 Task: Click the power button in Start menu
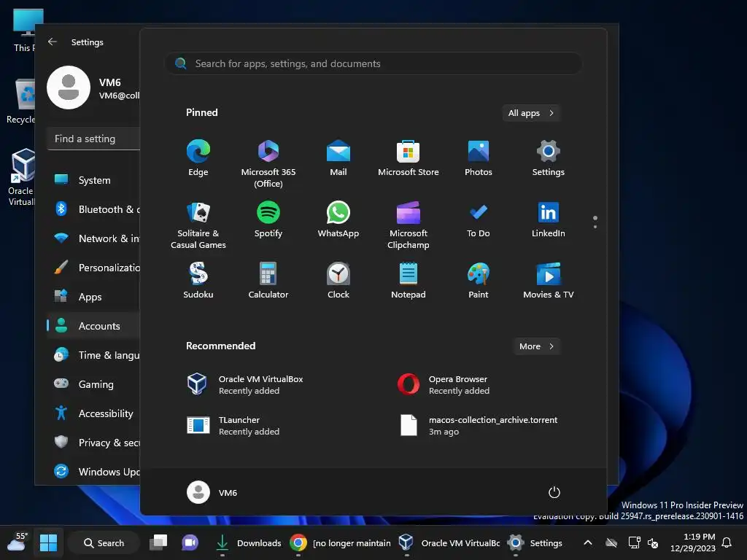coord(554,492)
